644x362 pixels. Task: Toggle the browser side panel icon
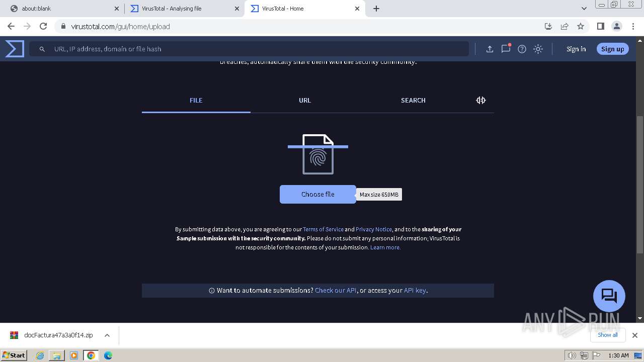[600, 26]
